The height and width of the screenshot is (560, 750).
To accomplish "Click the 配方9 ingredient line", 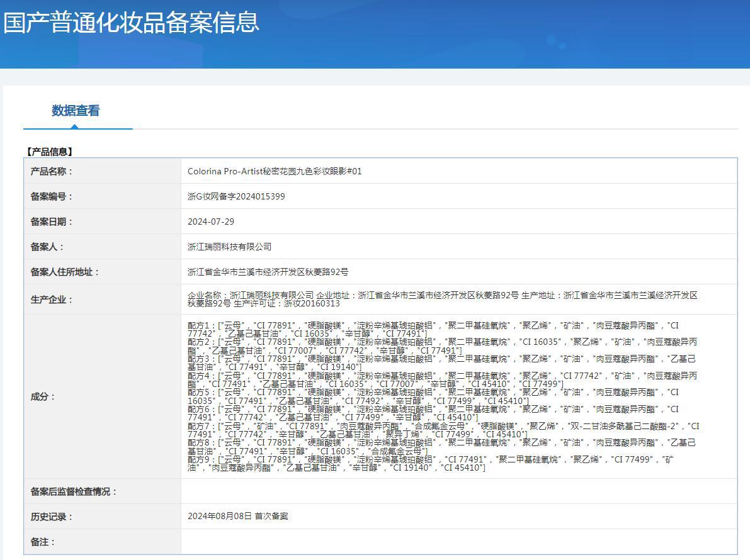I will pyautogui.click(x=431, y=464).
